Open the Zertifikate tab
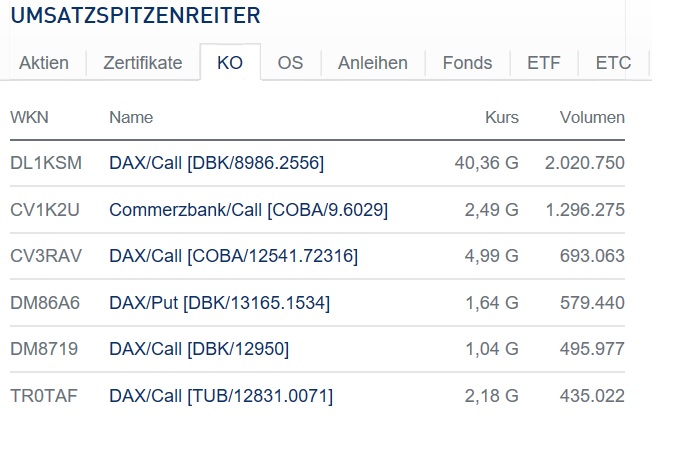The height and width of the screenshot is (470, 680). pos(142,63)
